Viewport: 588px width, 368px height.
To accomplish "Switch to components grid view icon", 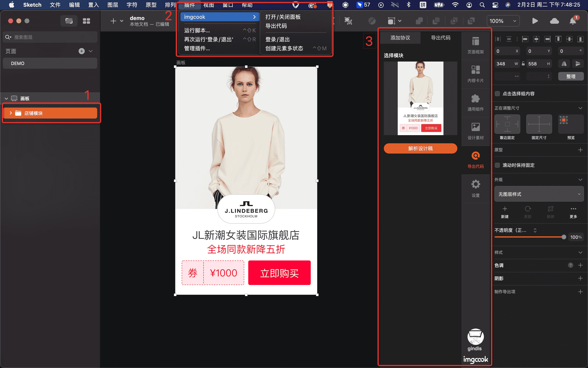I will pos(86,21).
